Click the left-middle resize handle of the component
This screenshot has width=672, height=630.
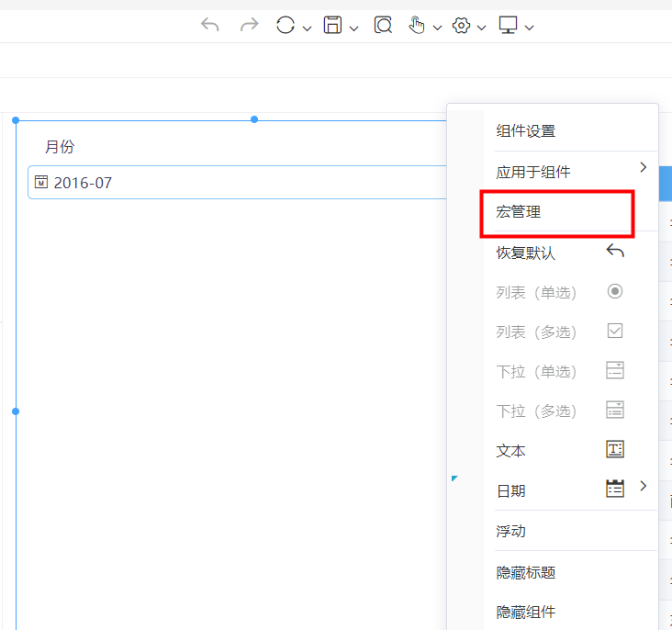coord(16,411)
